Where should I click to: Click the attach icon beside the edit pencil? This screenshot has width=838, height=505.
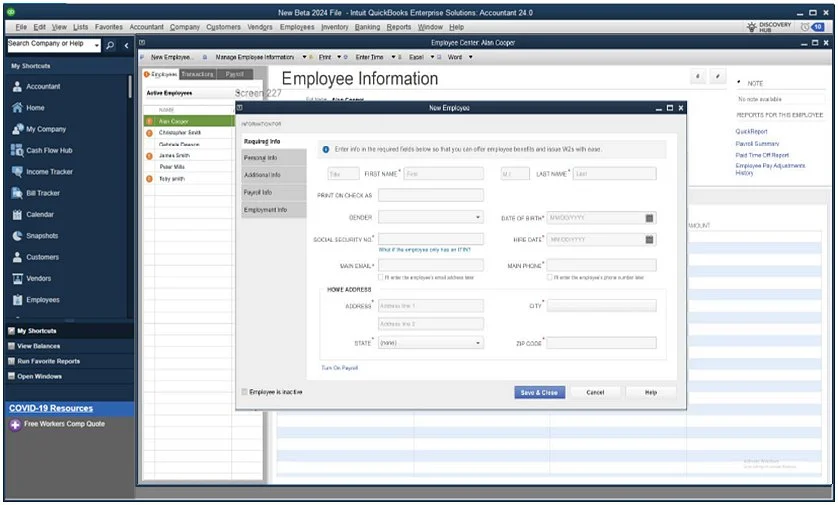pyautogui.click(x=698, y=77)
